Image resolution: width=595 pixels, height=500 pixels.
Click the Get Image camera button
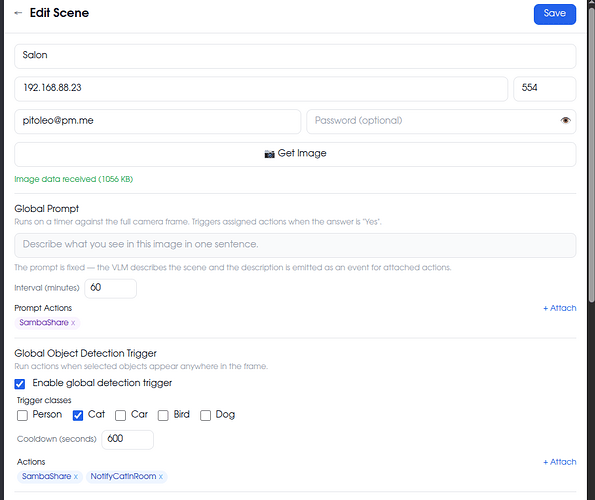click(x=295, y=154)
